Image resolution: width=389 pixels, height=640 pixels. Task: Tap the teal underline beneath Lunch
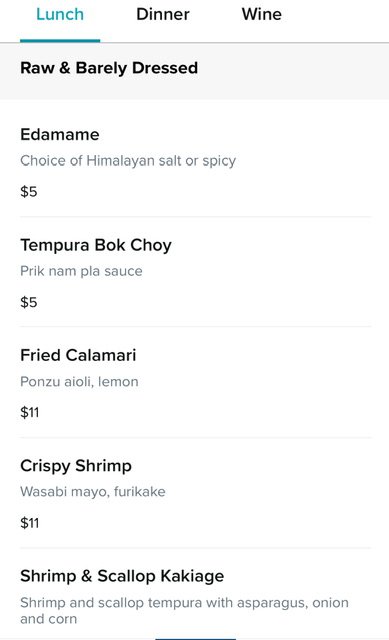coord(60,40)
